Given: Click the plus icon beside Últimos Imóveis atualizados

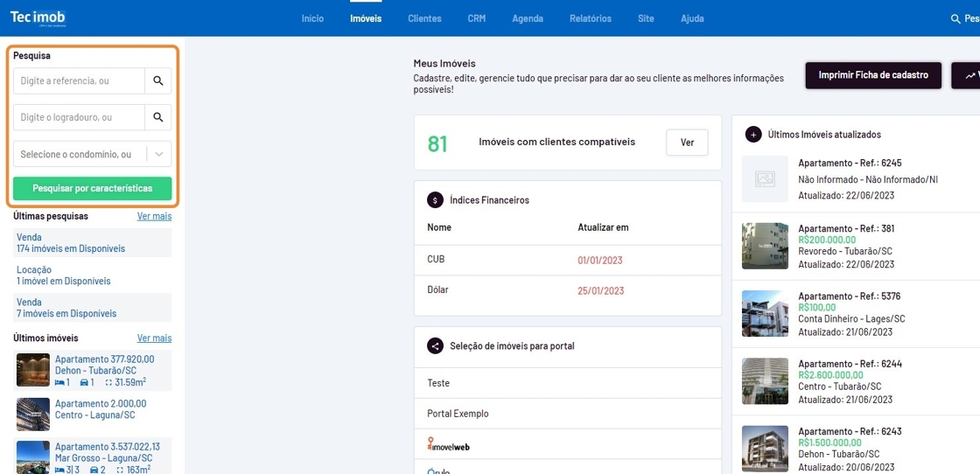Looking at the screenshot, I should point(753,135).
